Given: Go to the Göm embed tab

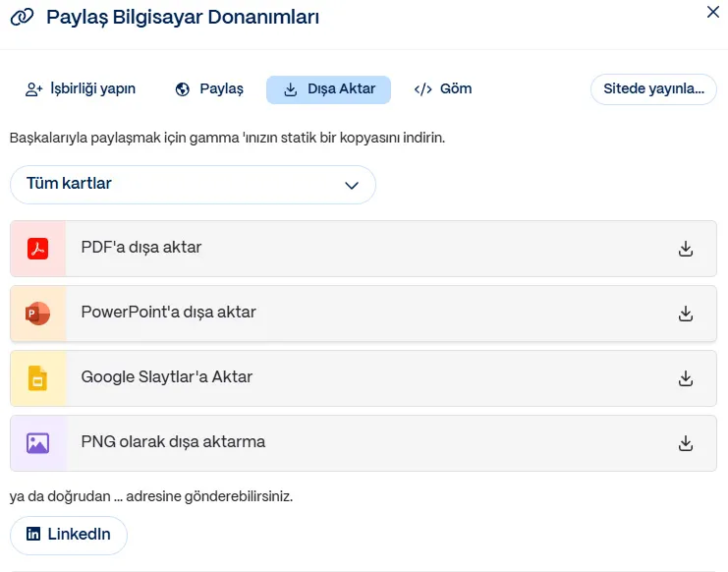Looking at the screenshot, I should click(x=443, y=89).
